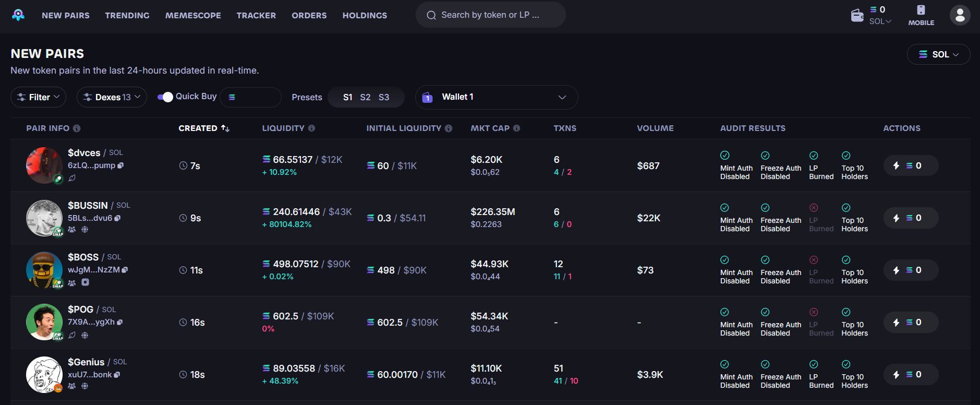Open the user profile avatar icon
Viewport: 980px width, 405px height.
pyautogui.click(x=960, y=15)
